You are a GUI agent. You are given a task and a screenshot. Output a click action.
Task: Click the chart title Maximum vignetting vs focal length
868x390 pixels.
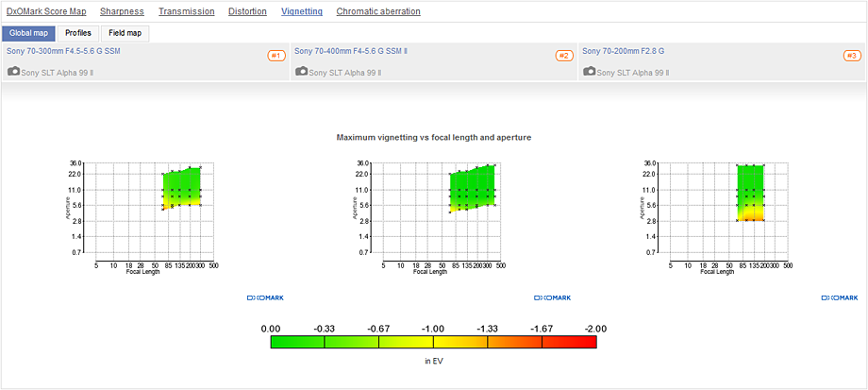click(434, 137)
